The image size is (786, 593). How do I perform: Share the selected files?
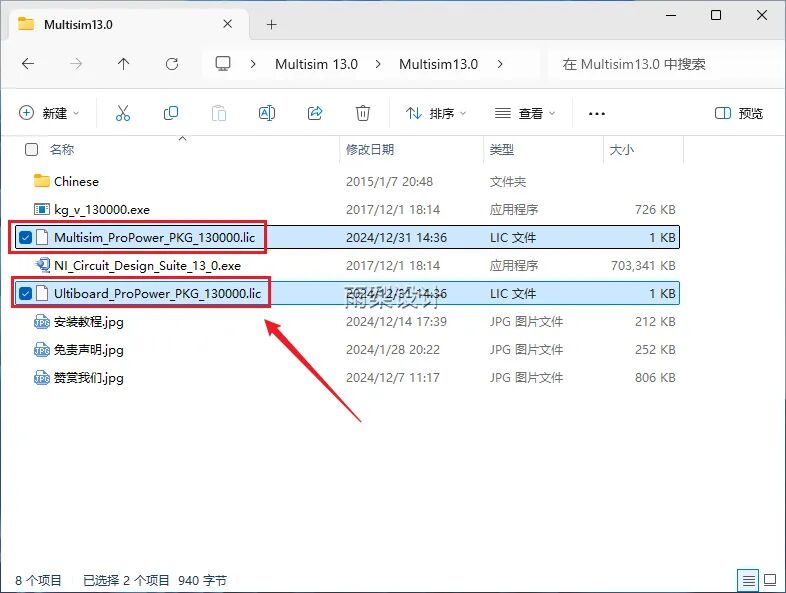315,113
